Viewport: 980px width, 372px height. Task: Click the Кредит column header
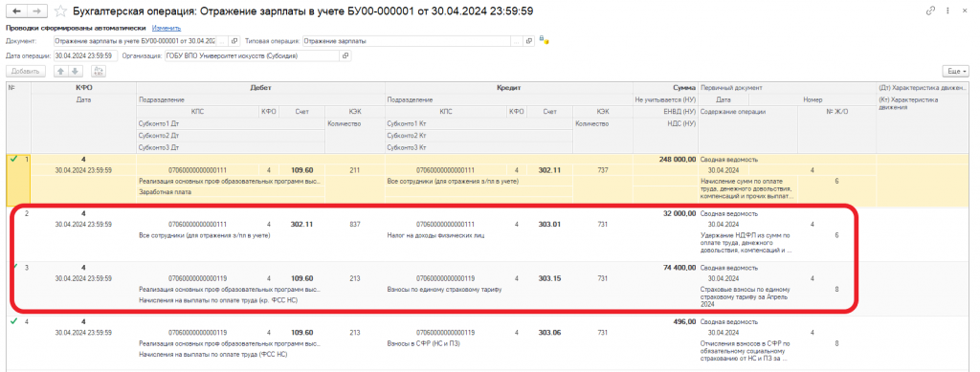point(510,88)
